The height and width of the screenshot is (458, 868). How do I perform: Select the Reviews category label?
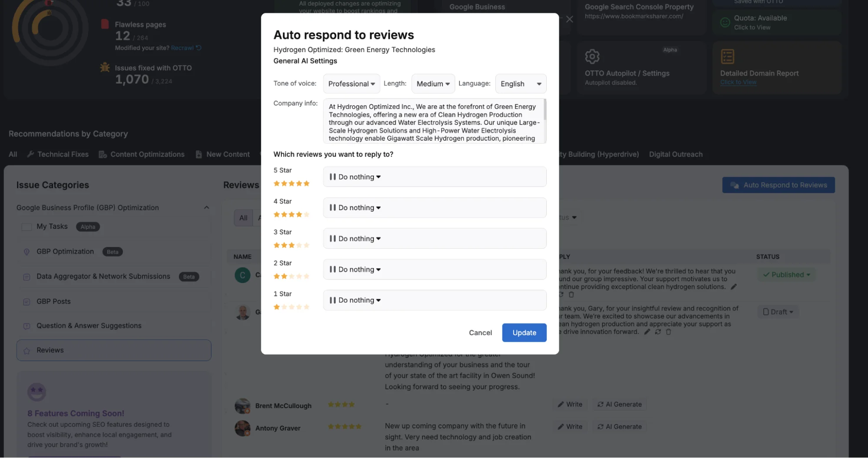(x=50, y=350)
